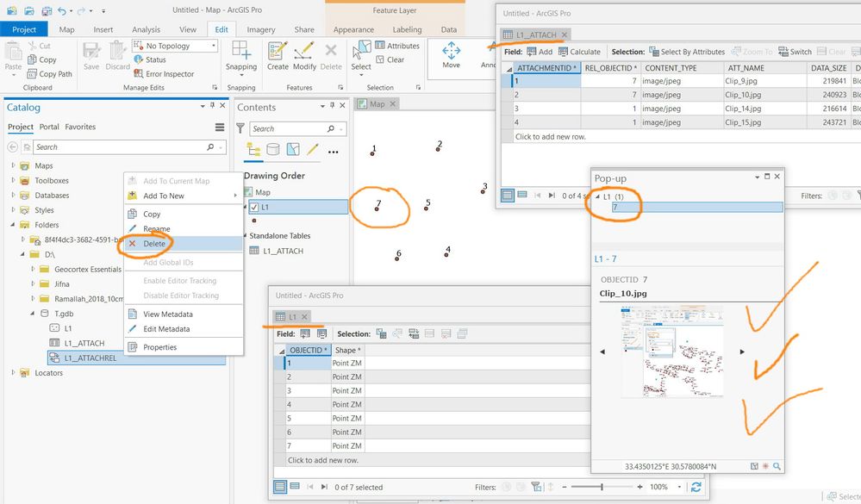Click 'Click to add new row' in L1 table
Screen dimensions: 861x504
(323, 460)
